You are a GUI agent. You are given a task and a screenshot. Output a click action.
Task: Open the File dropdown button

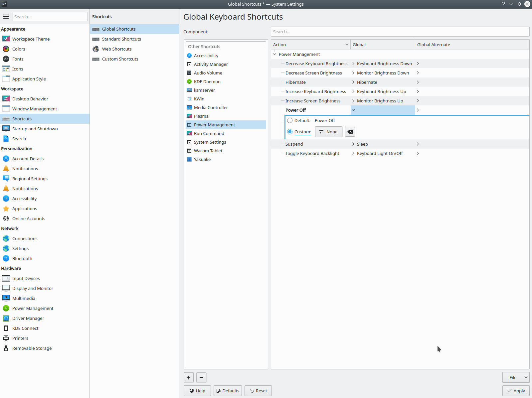tap(516, 377)
